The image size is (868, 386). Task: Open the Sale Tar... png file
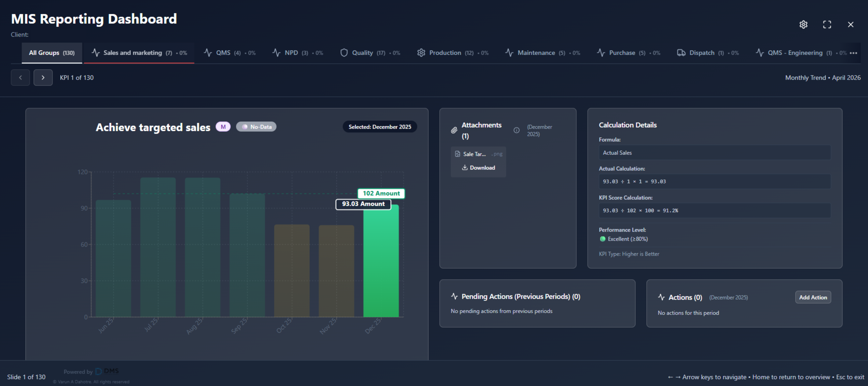pyautogui.click(x=479, y=154)
